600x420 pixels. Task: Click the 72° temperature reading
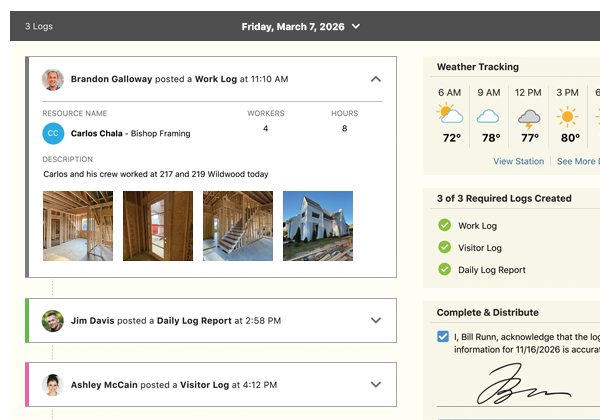452,138
